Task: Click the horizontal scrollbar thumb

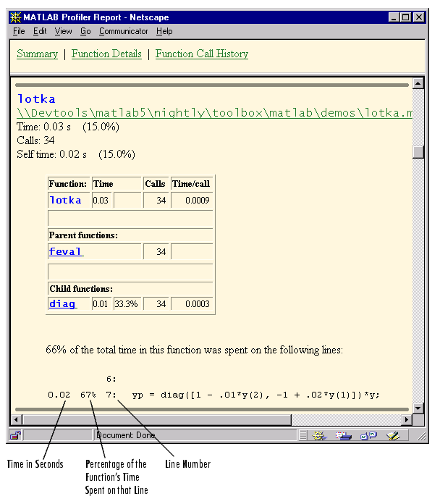Action: tap(157, 420)
